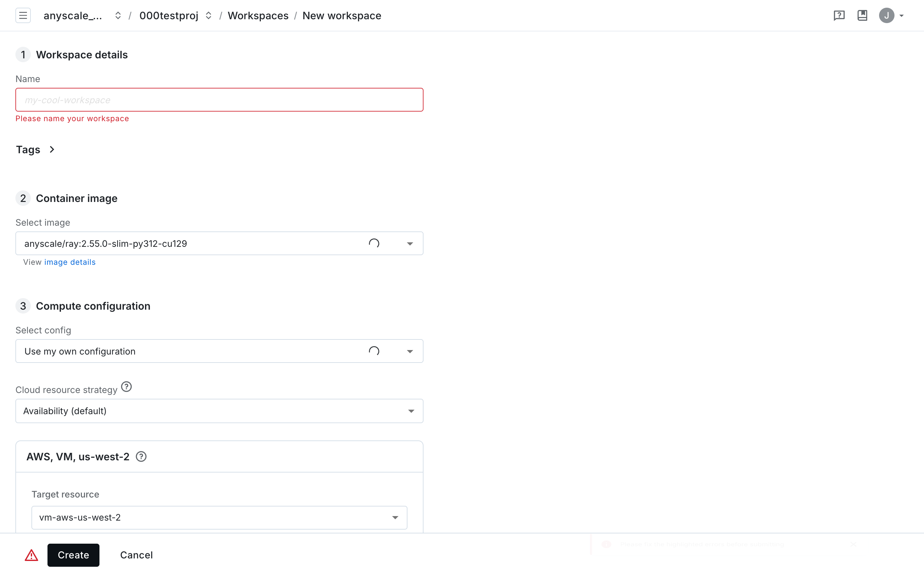Image resolution: width=924 pixels, height=577 pixels.
Task: Click help icon next to Cloud resource strategy
Action: point(126,387)
